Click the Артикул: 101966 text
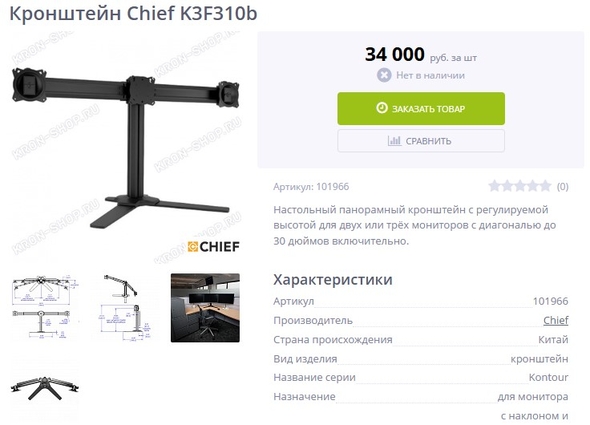 311,187
